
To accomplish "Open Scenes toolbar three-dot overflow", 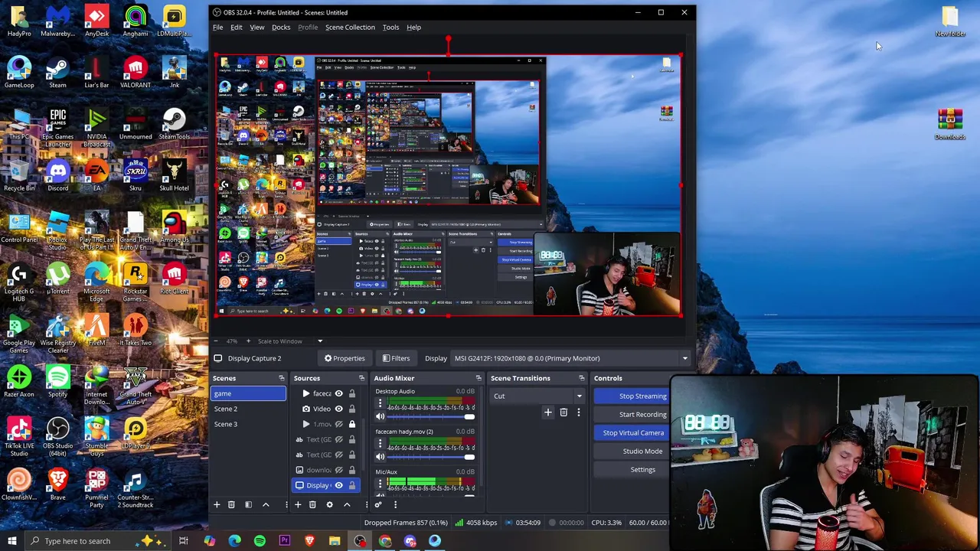I will (x=286, y=504).
